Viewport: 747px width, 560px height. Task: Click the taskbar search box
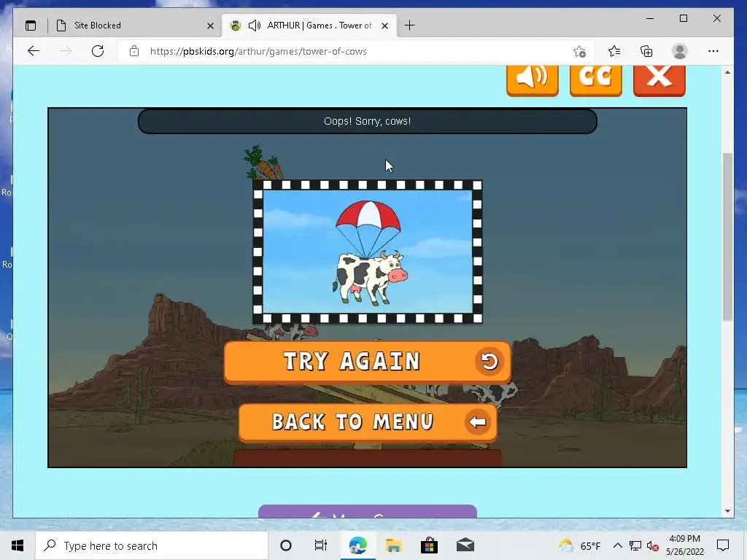tap(152, 545)
